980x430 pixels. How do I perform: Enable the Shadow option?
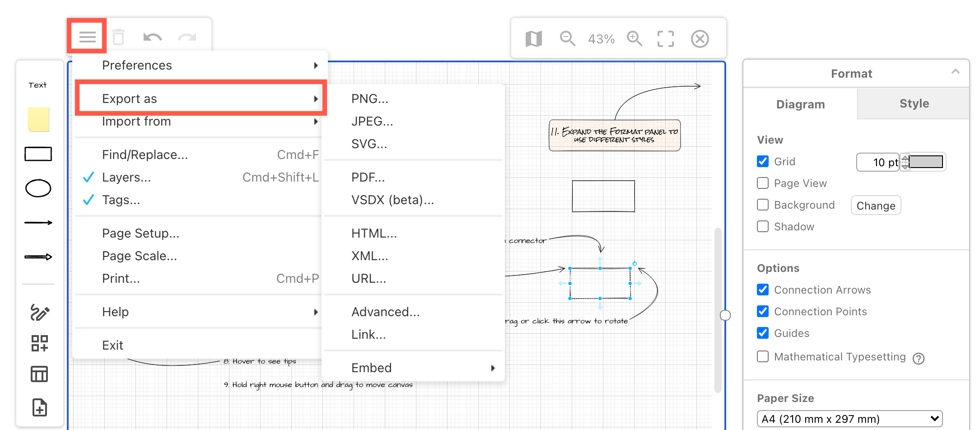click(763, 226)
